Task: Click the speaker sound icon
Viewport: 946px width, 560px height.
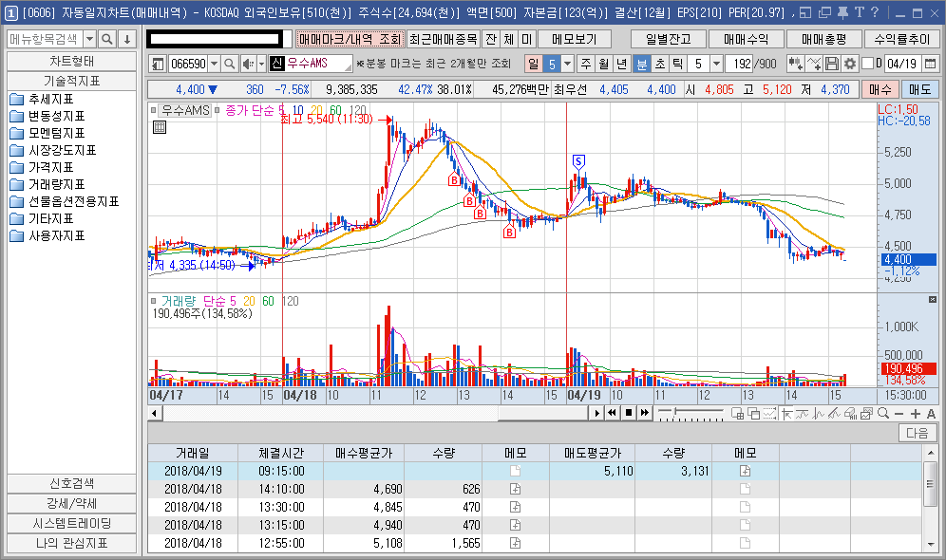Action: click(247, 64)
